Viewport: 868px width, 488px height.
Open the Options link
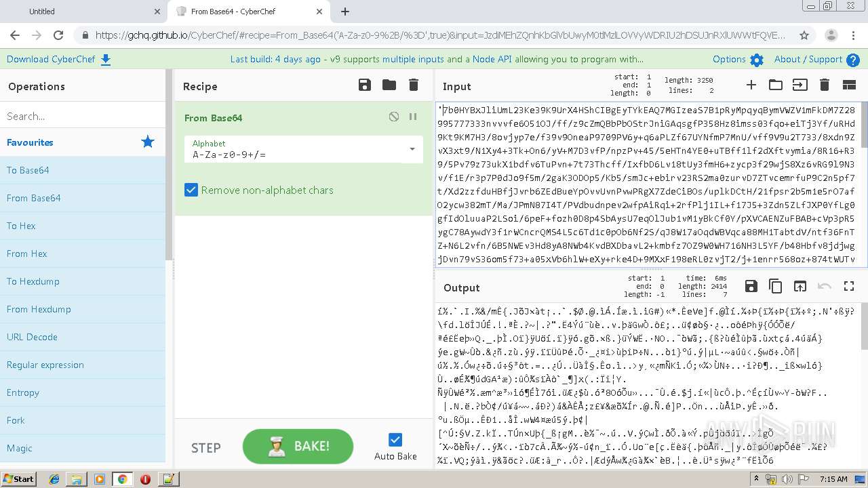pos(729,59)
